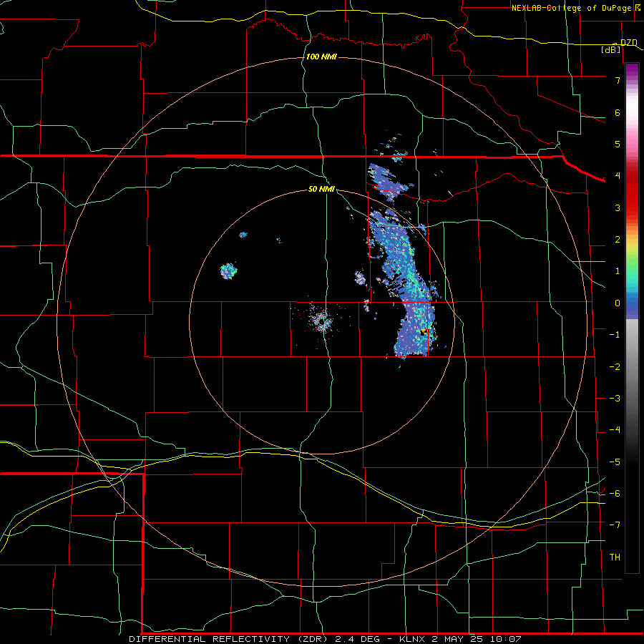Click the '-6' tick label on the scale
This screenshot has width=644, height=644.
pyautogui.click(x=615, y=494)
